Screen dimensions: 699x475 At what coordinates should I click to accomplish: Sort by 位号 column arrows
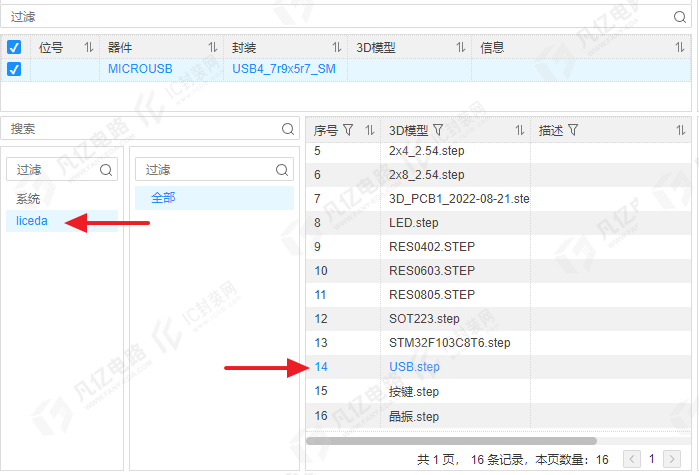pyautogui.click(x=89, y=47)
